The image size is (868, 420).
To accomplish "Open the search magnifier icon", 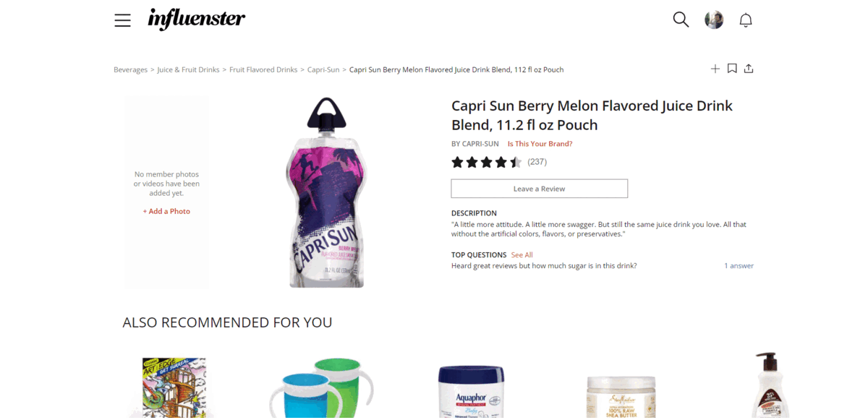I will click(x=681, y=20).
